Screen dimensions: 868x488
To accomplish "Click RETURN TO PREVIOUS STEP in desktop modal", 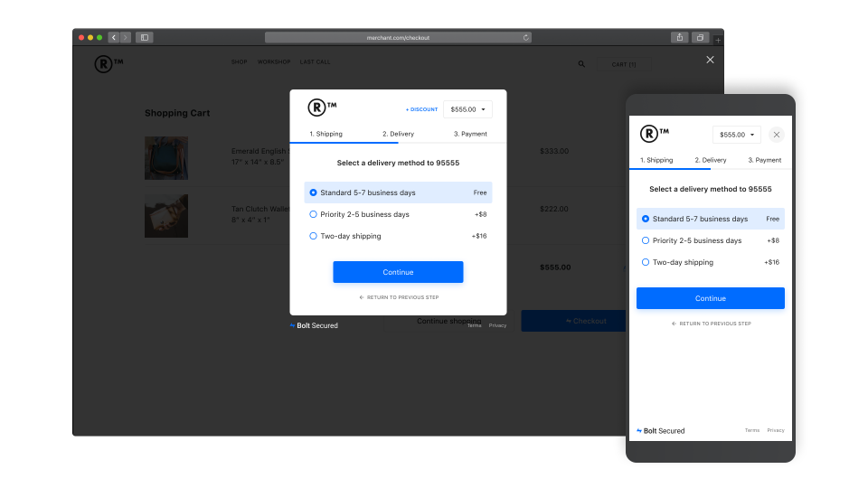I will pos(399,297).
